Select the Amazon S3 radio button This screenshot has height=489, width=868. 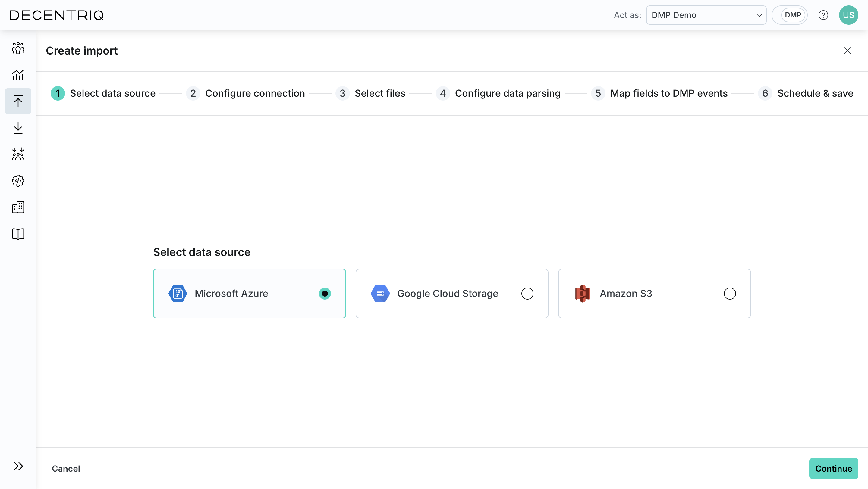click(730, 294)
